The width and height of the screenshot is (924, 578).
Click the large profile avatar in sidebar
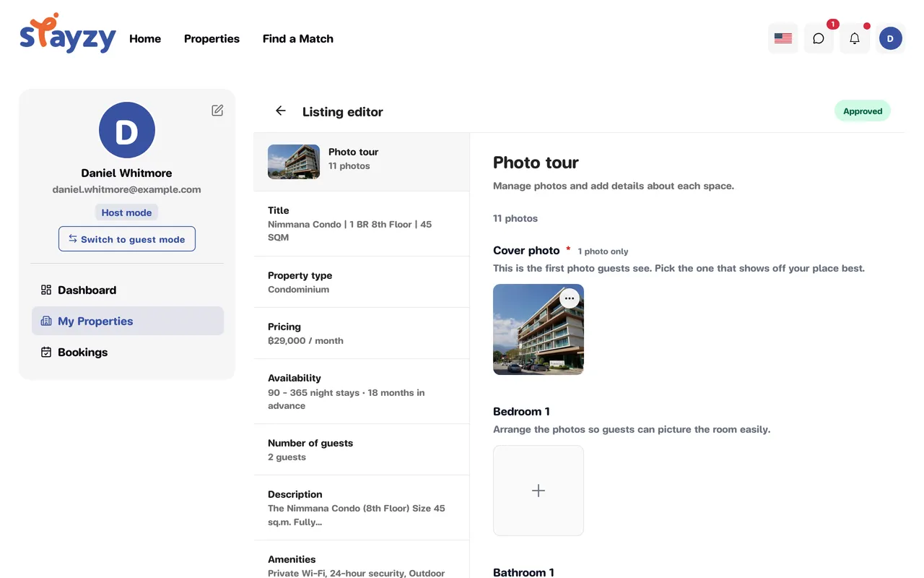pos(127,130)
